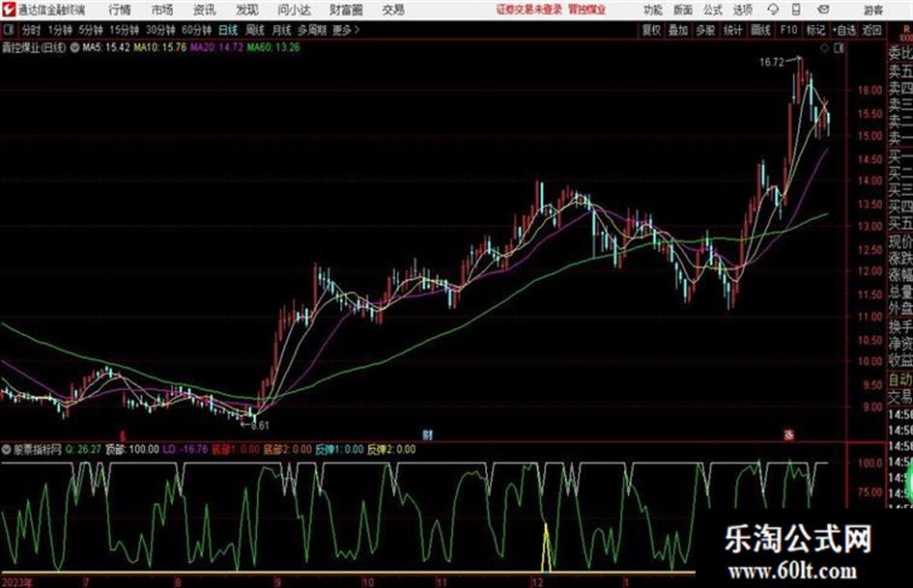The image size is (913, 588).
Task: Select the 周线 weekly period tab
Action: 255,30
